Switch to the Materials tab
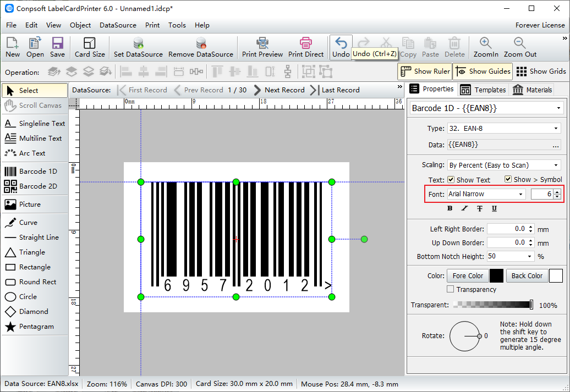Viewport: 570px width, 392px height. (532, 90)
